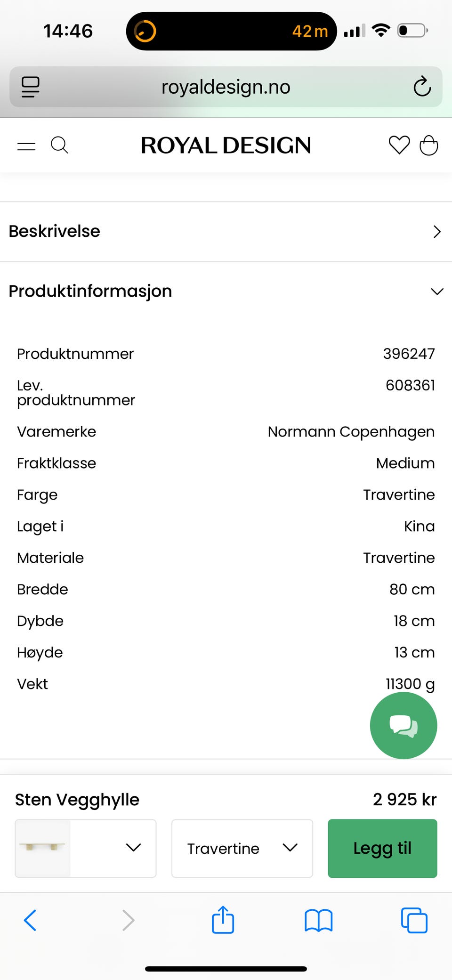The height and width of the screenshot is (980, 452).
Task: Tap the search magnifier icon
Action: tap(59, 145)
